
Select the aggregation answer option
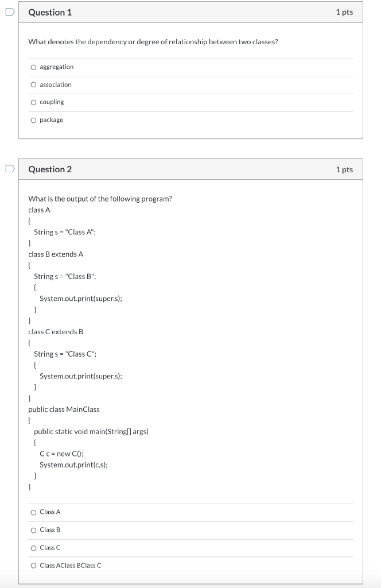(33, 67)
